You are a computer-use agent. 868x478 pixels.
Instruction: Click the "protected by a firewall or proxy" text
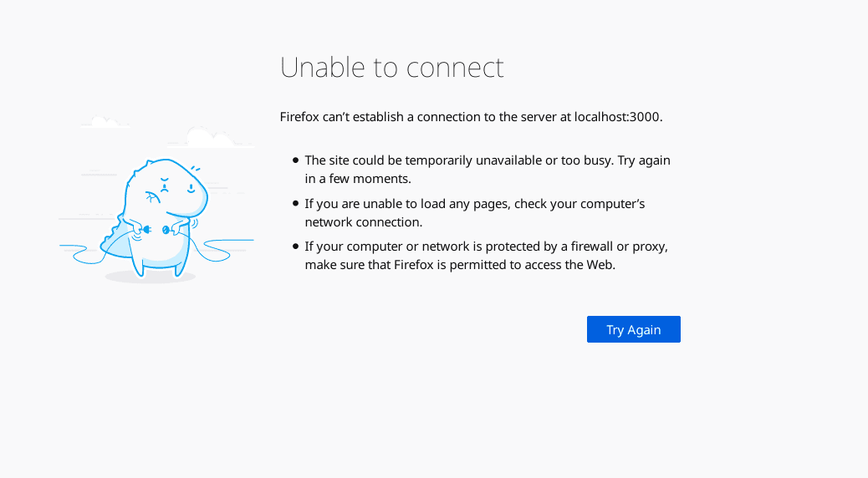tap(576, 247)
